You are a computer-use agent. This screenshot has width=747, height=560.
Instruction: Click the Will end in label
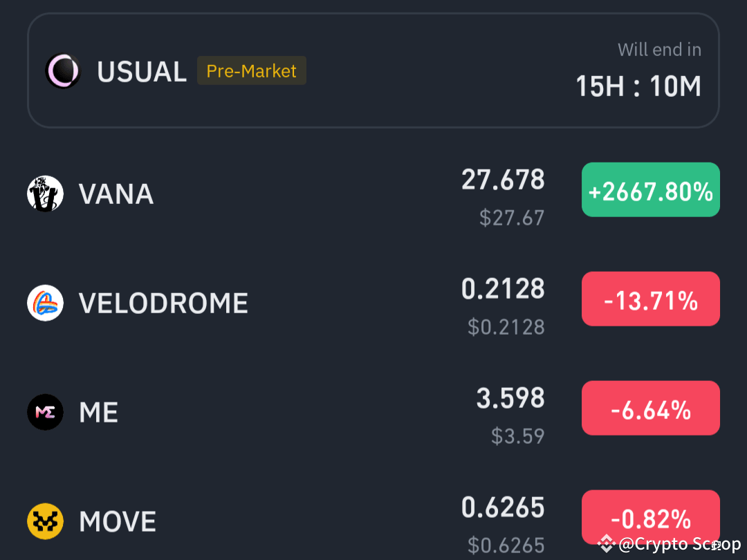659,50
